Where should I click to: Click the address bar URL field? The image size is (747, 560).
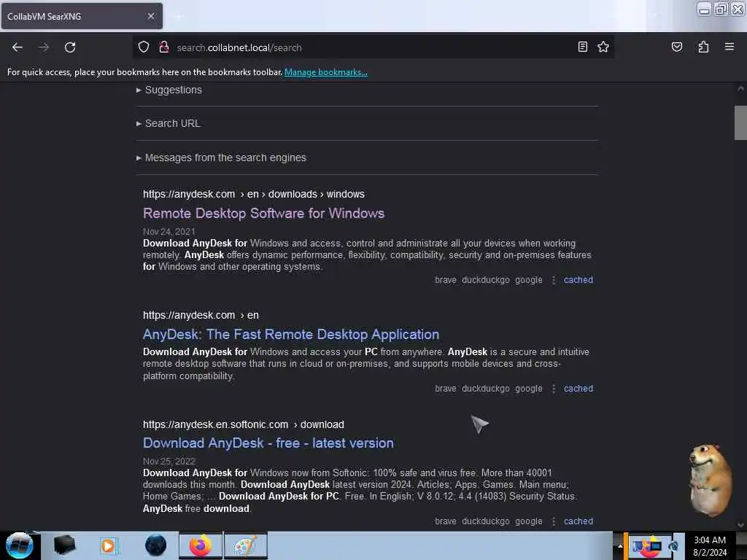(x=371, y=47)
